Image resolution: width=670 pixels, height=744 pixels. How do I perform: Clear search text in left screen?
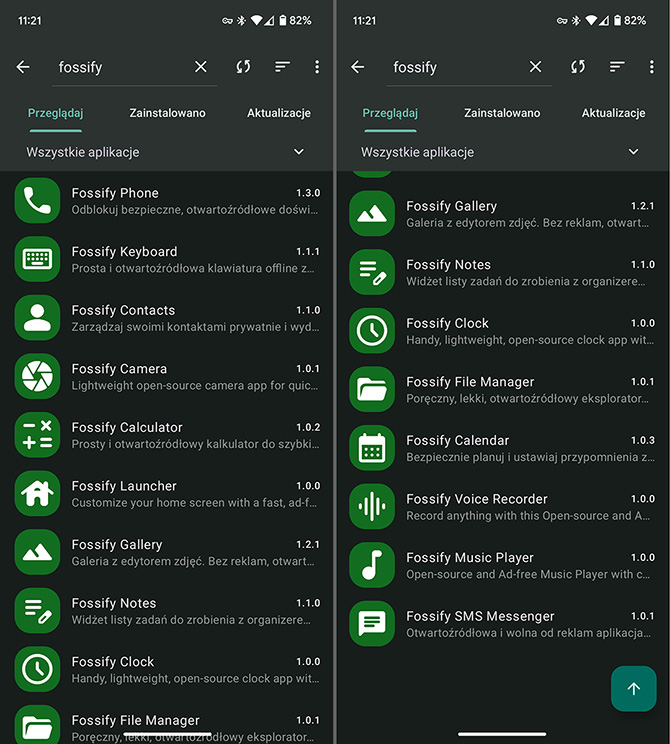[201, 66]
